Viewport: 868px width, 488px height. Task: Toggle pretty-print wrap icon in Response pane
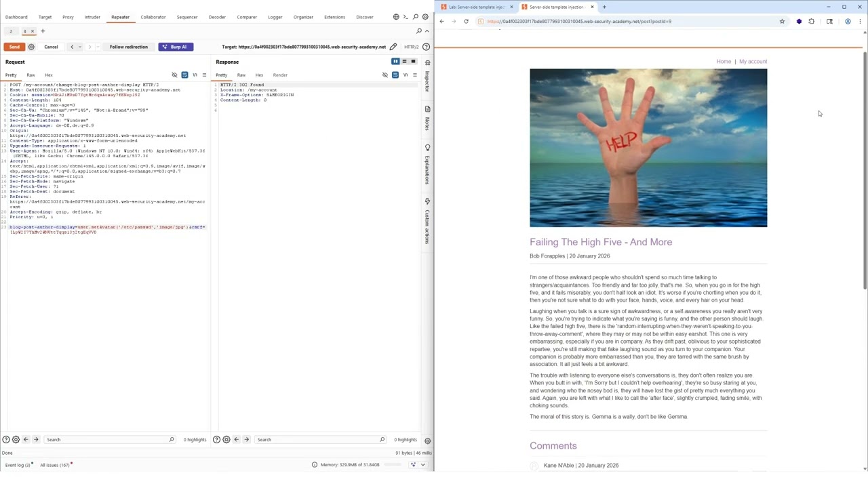395,75
